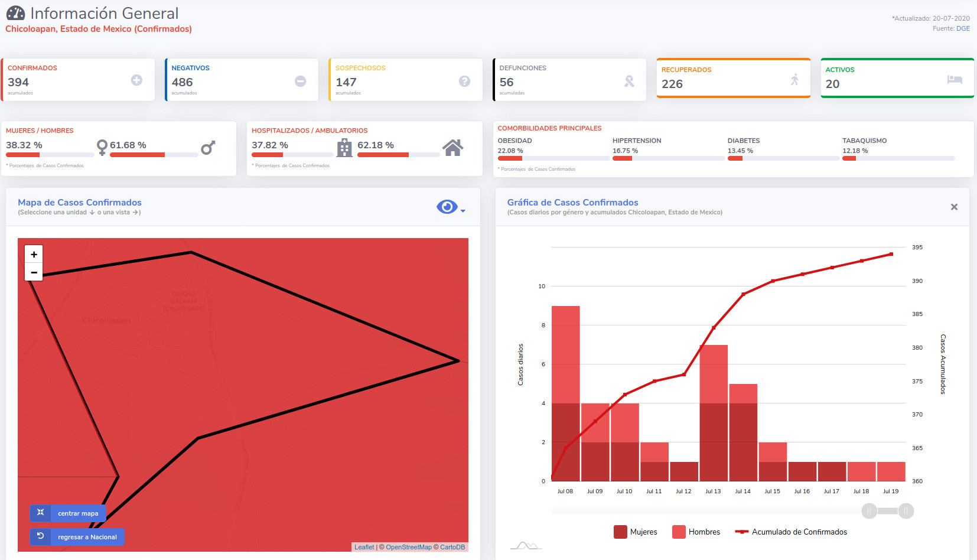Click the 61.68 % men percentage
The height and width of the screenshot is (560, 977).
point(128,145)
